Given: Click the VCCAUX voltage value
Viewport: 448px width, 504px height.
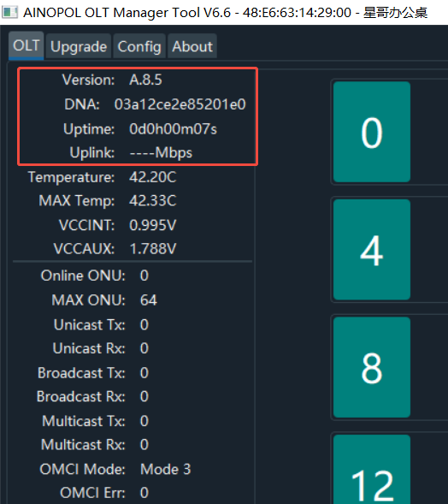Looking at the screenshot, I should 153,249.
